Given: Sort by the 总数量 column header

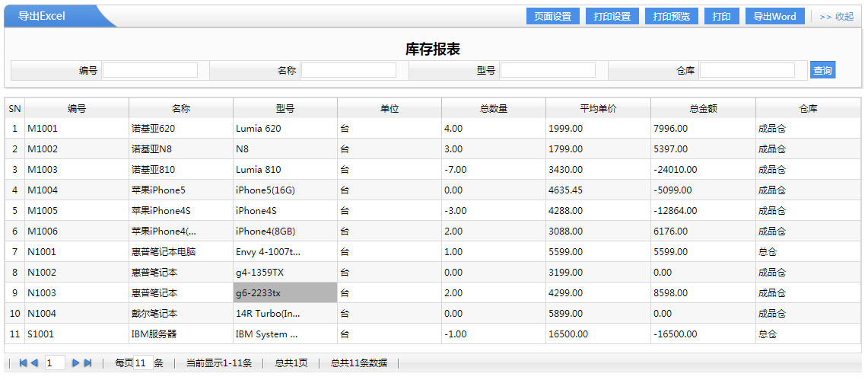Looking at the screenshot, I should coord(494,109).
